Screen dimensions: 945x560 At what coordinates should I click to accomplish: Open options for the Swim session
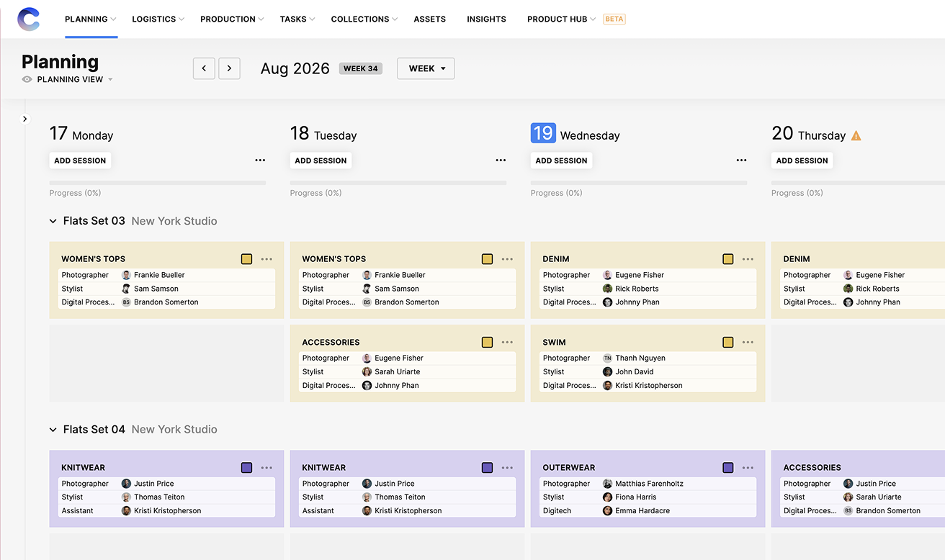748,343
